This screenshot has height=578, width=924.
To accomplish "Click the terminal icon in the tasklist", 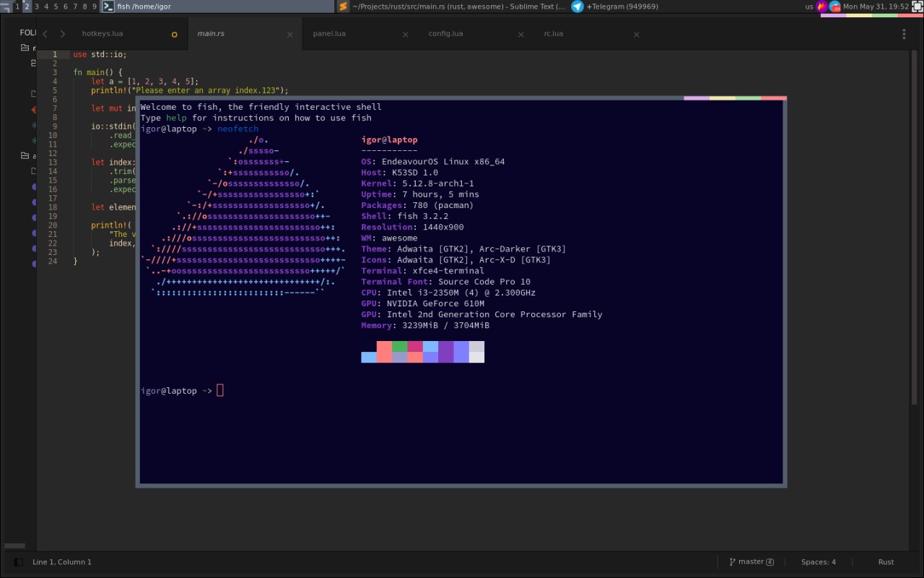I will tap(108, 7).
